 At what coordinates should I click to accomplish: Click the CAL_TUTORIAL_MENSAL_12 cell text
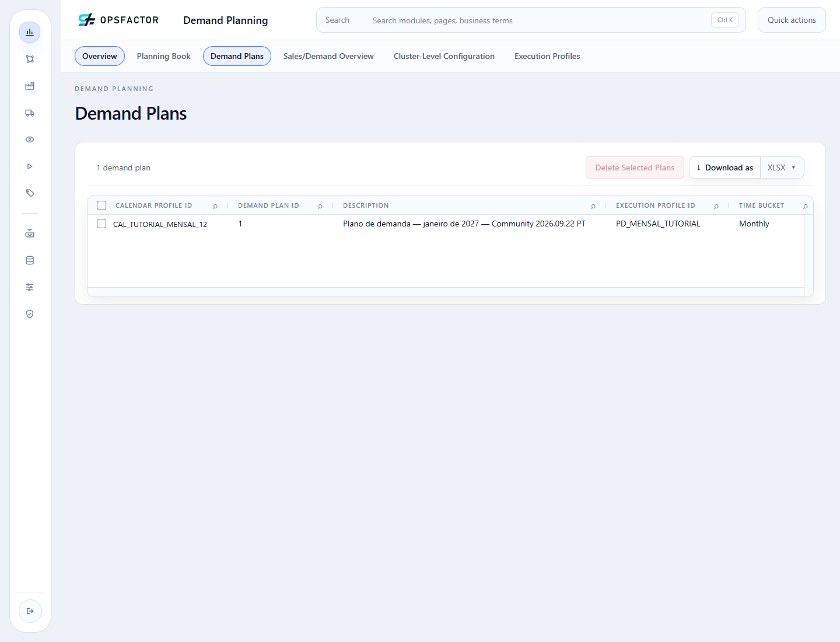pyautogui.click(x=160, y=224)
